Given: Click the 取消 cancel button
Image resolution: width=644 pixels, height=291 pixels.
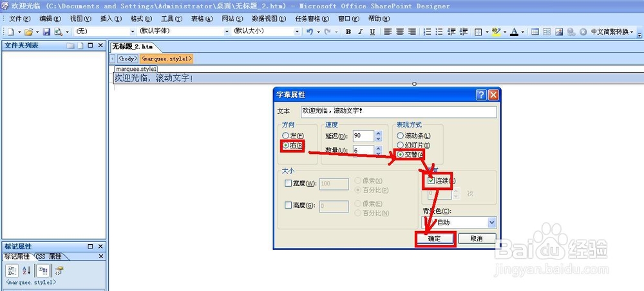Looking at the screenshot, I should (x=477, y=238).
